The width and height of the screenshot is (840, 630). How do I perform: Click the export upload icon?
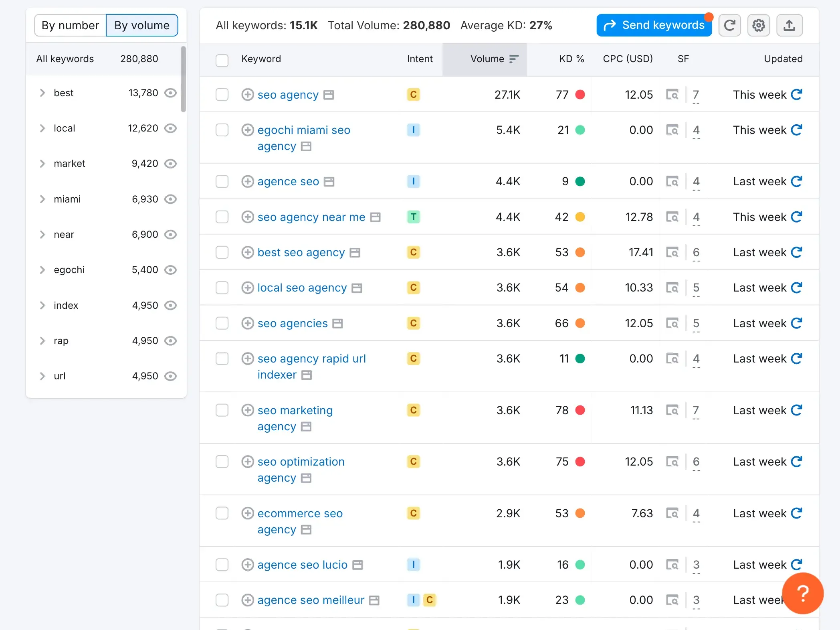pos(789,25)
